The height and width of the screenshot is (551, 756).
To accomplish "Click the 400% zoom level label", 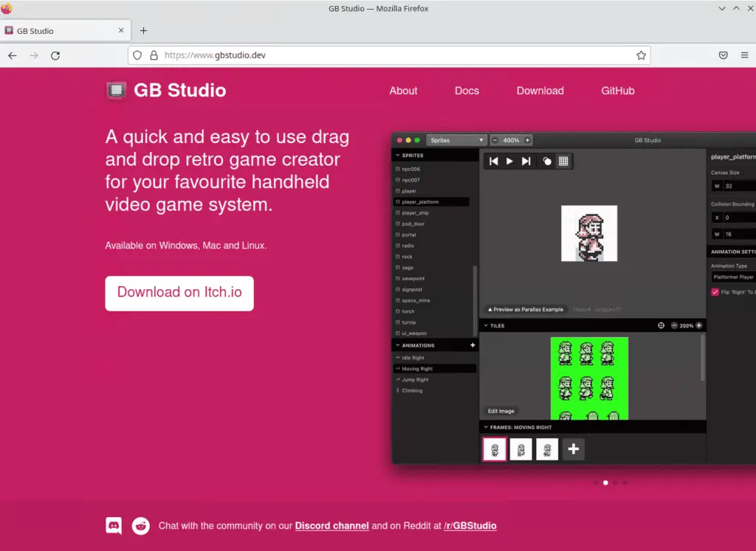I will [511, 140].
